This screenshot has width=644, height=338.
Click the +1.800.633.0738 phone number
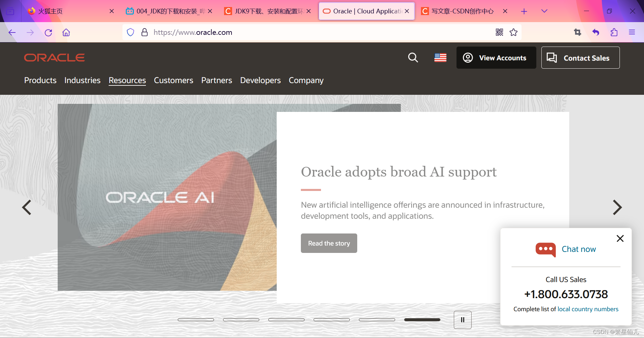[x=566, y=294]
